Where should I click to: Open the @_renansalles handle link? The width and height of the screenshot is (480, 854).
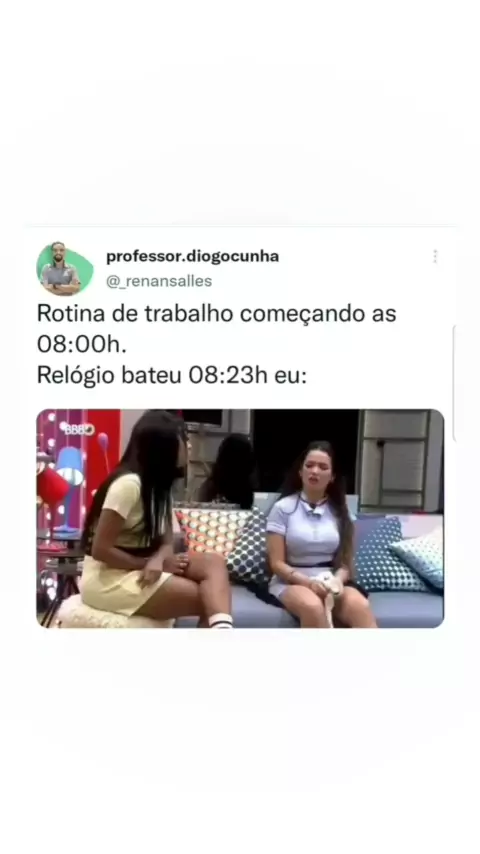pos(159,282)
